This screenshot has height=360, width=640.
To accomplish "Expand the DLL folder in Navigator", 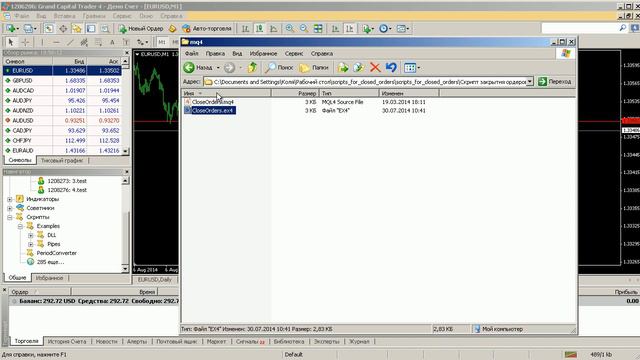I will click(x=31, y=236).
